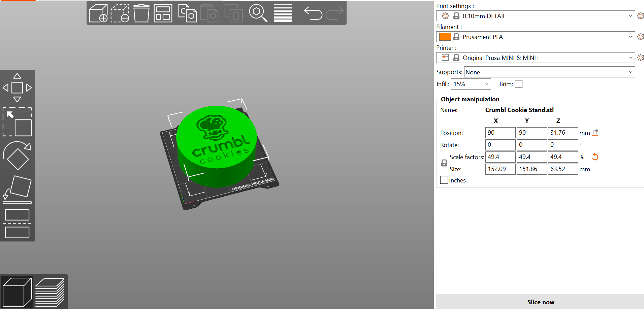
Task: Click the drop-to-bed icon beside Position
Action: 595,133
